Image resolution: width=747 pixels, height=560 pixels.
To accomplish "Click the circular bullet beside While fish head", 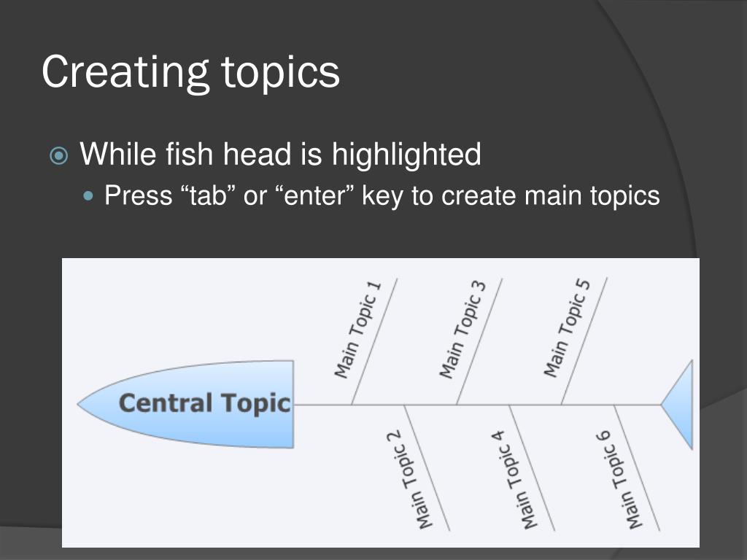I will [x=58, y=155].
